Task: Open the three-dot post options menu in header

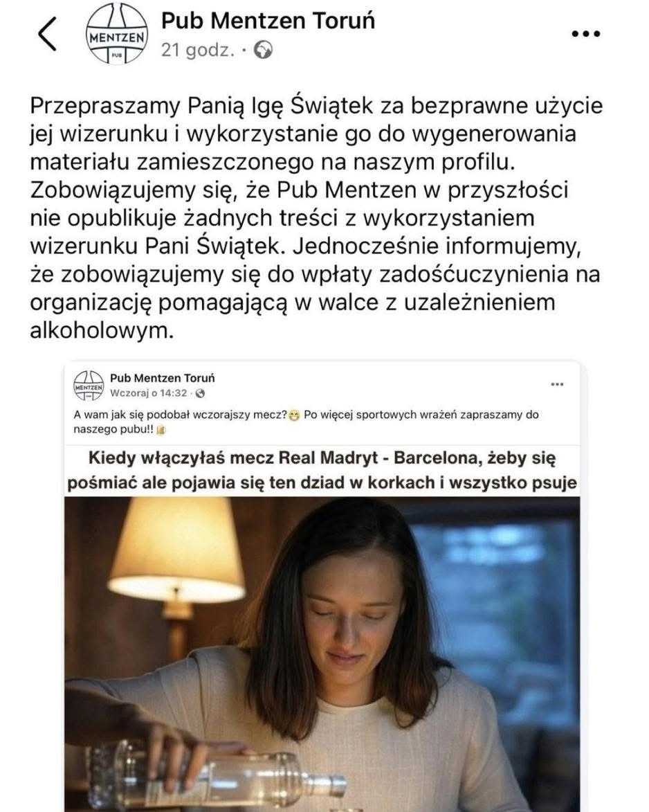Action: (x=586, y=34)
